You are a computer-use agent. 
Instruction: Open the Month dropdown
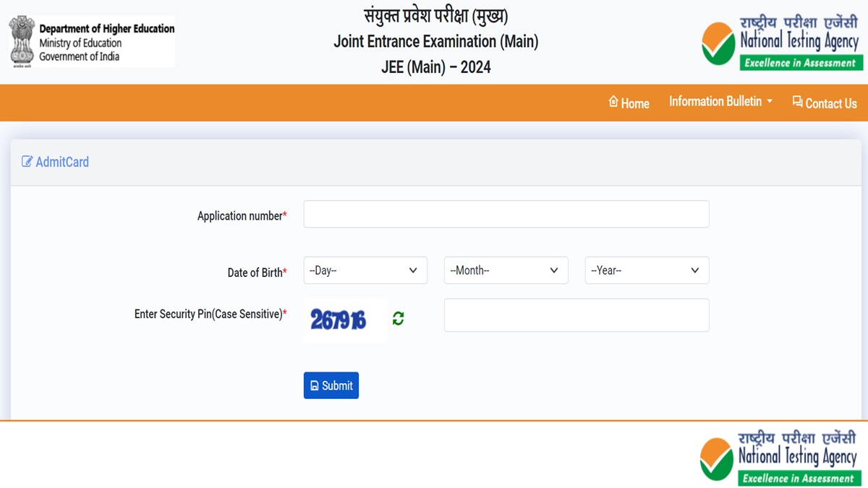(506, 270)
